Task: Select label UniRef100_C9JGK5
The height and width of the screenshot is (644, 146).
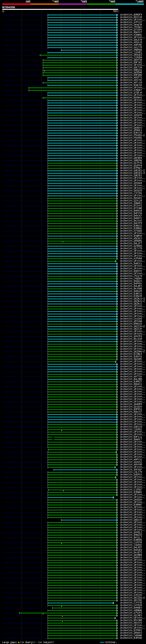Action: [131, 319]
